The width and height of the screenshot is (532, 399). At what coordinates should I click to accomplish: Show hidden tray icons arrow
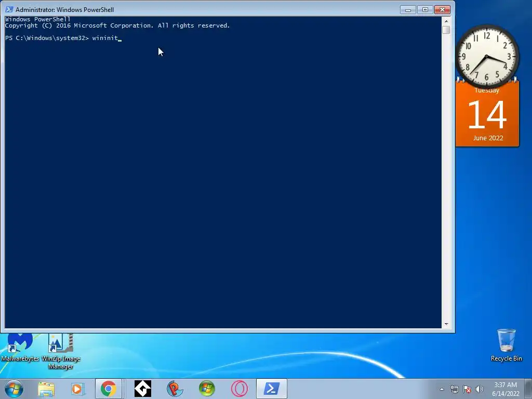pyautogui.click(x=442, y=389)
